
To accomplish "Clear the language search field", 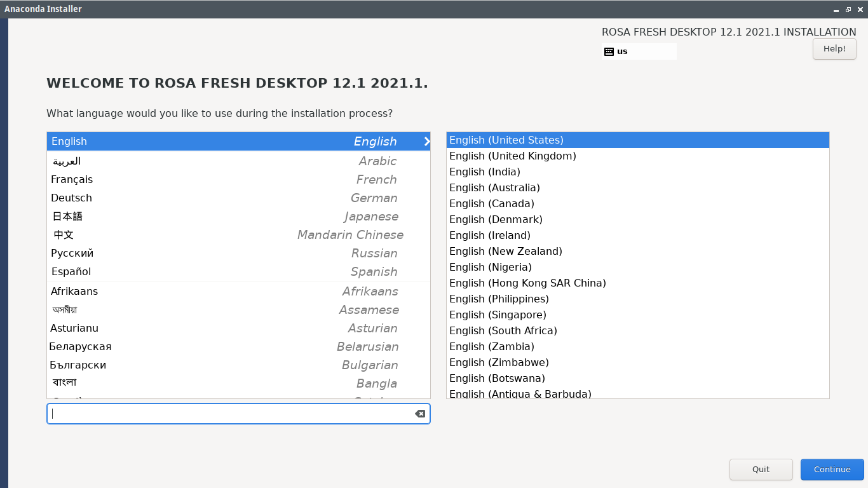I will point(420,414).
